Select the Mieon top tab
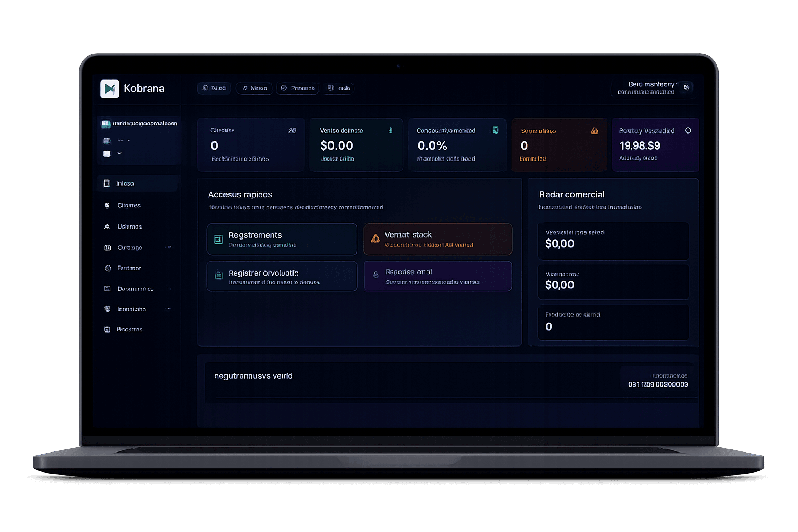Image resolution: width=798 pixels, height=532 pixels. tap(254, 88)
